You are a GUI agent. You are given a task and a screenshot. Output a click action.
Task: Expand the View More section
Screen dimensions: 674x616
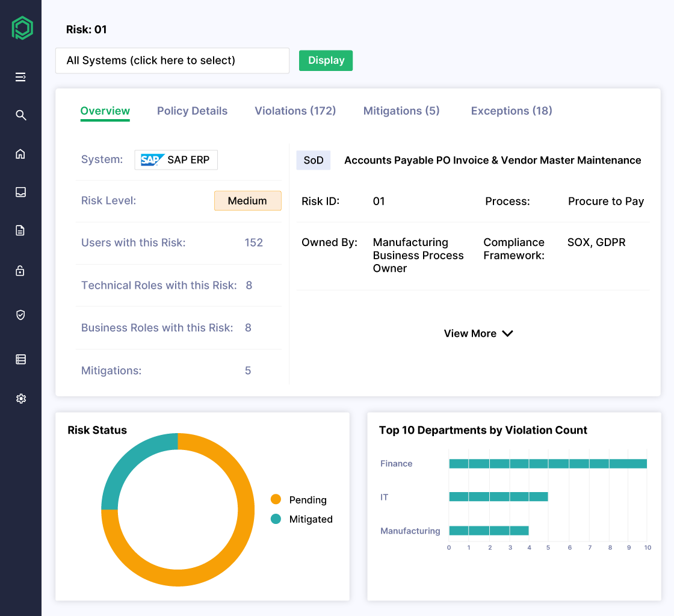coord(471,333)
